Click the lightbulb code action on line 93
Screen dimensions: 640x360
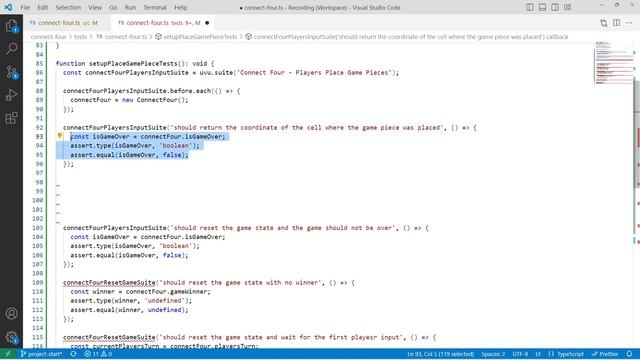point(60,136)
